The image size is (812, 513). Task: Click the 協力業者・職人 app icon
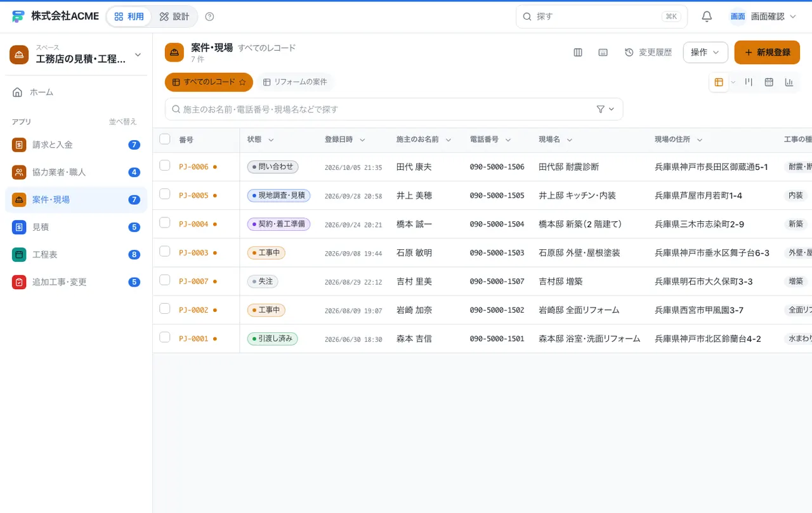pos(19,172)
